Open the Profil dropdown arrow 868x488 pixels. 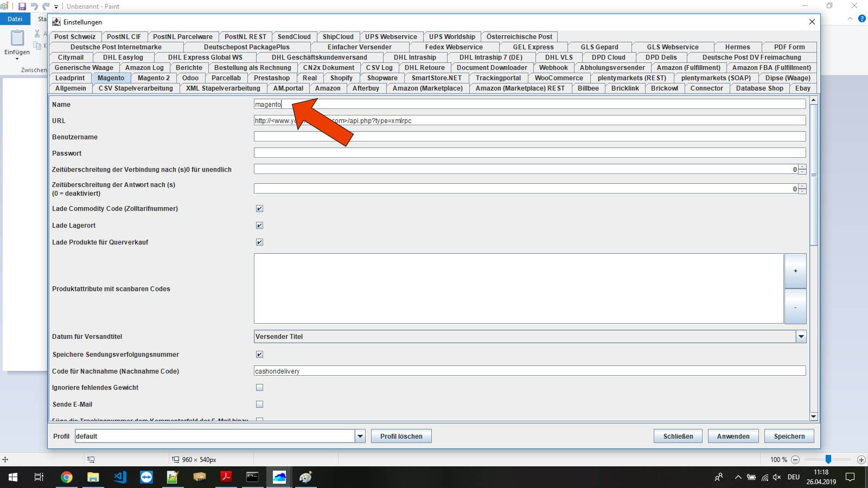(360, 436)
